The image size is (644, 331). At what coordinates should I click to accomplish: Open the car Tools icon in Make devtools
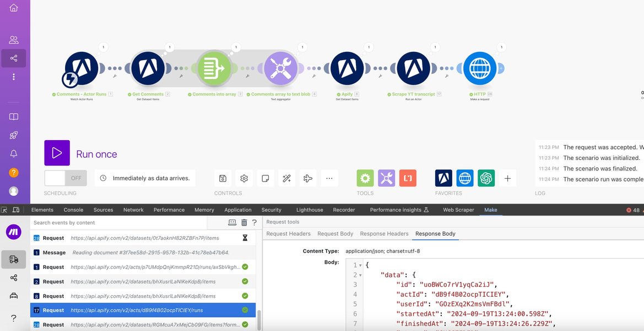click(x=14, y=296)
